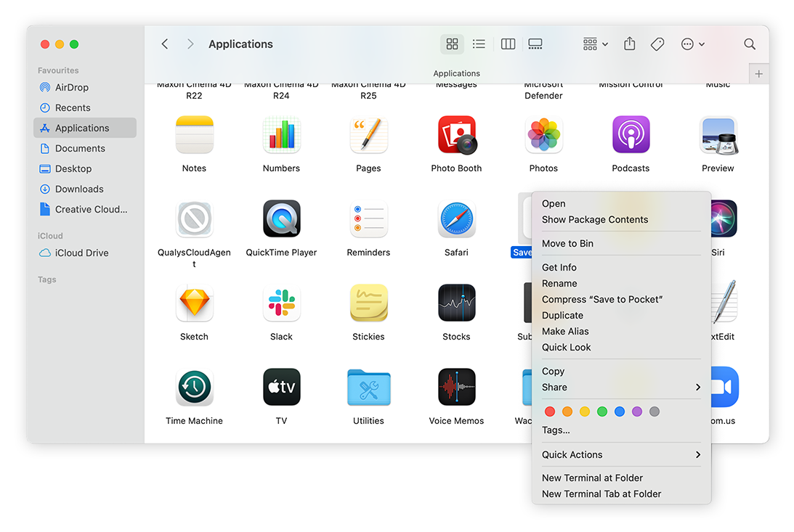Expand the Share submenu
This screenshot has width=794, height=532.
tap(697, 387)
